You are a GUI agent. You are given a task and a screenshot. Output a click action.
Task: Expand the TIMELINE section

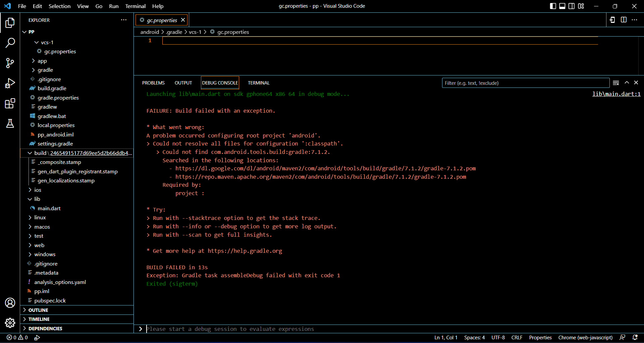click(x=77, y=319)
